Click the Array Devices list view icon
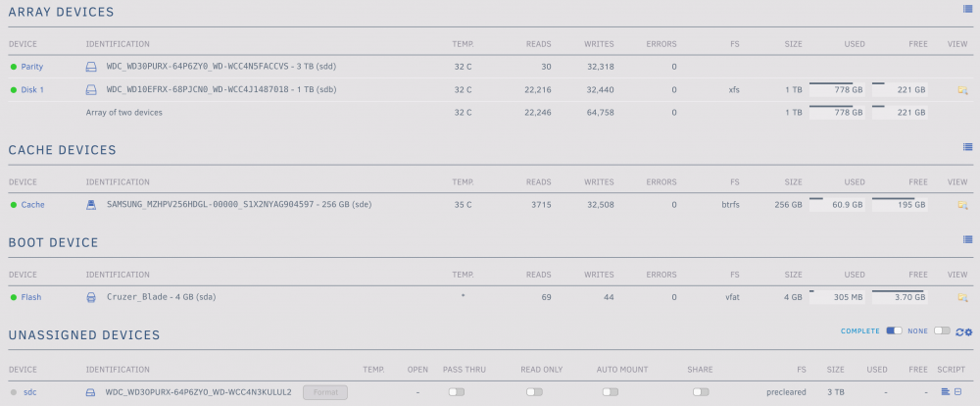This screenshot has height=406, width=980. (x=967, y=9)
